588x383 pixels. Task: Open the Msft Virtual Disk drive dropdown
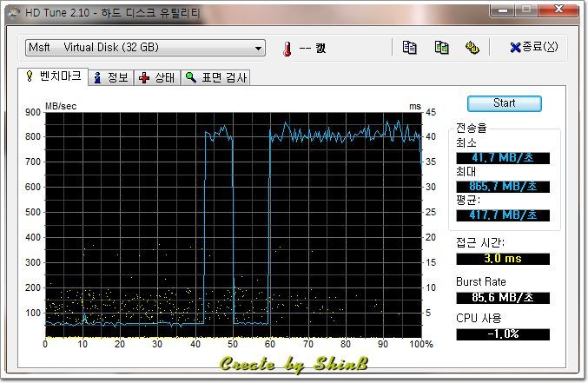[146, 48]
